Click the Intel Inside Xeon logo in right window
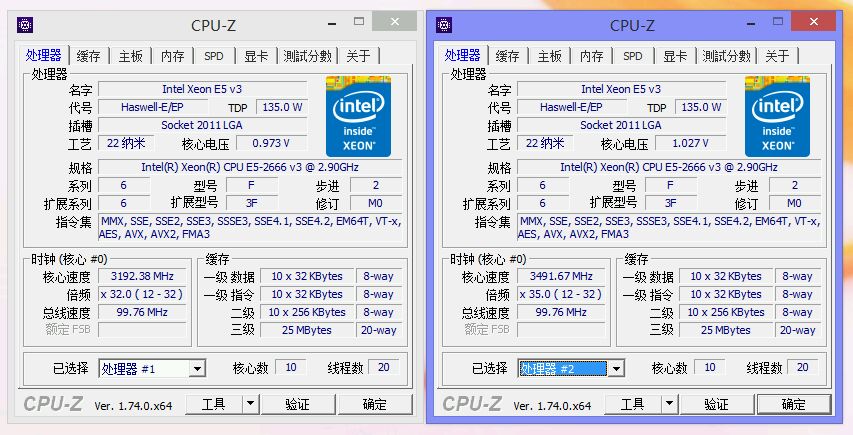Image resolution: width=853 pixels, height=435 pixels. pos(777,117)
